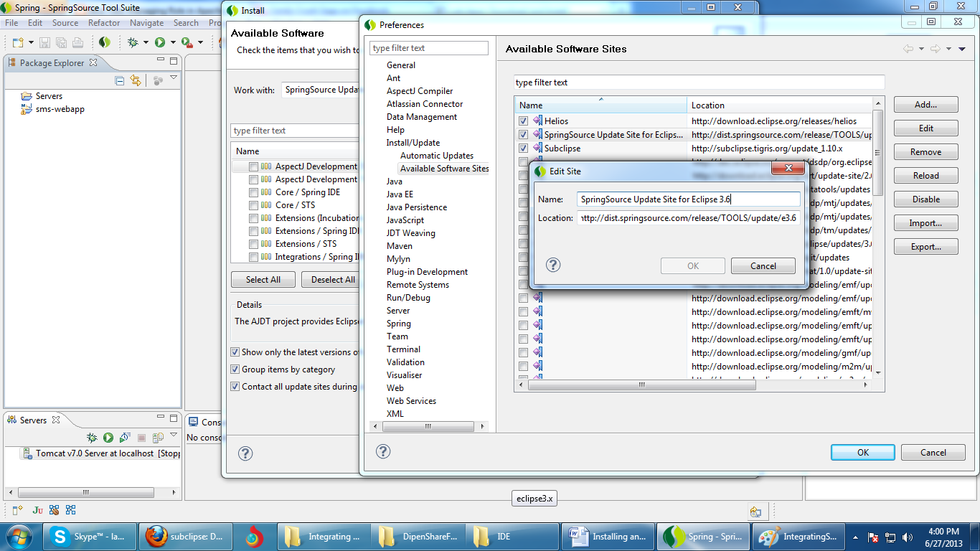Start the server with green play icon in Servers view
980x551 pixels.
(108, 438)
